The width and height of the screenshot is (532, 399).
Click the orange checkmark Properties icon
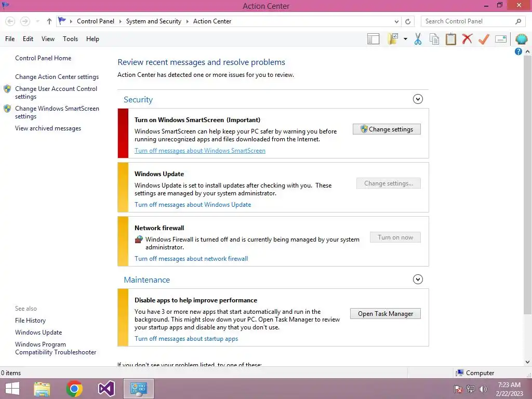(484, 39)
